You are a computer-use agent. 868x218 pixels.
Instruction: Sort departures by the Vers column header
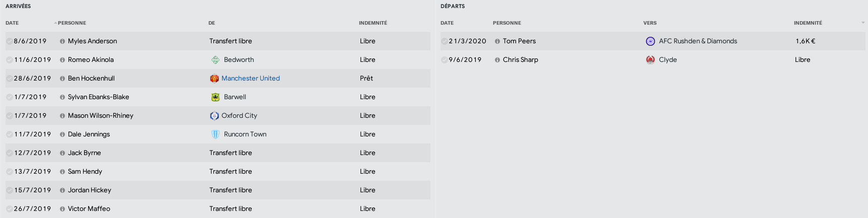[x=650, y=23]
